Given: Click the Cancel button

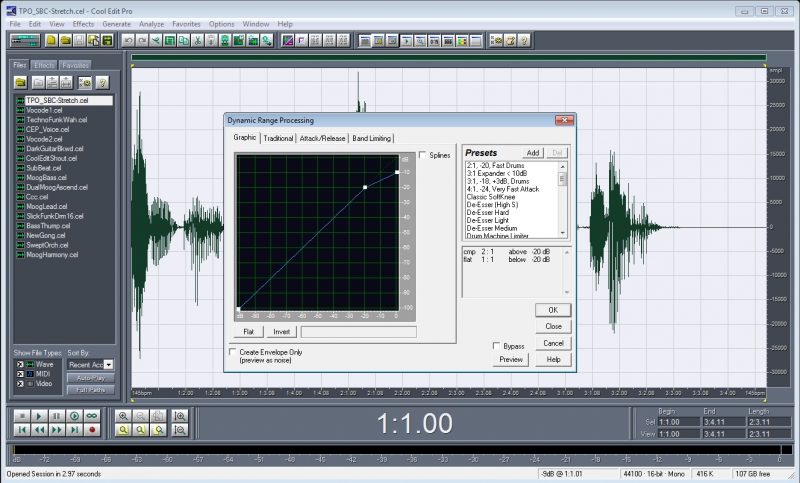Looking at the screenshot, I should pos(553,343).
